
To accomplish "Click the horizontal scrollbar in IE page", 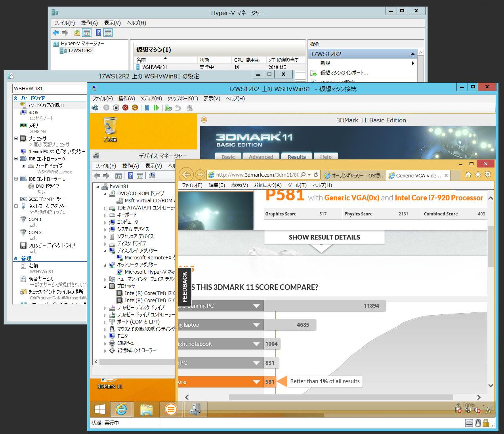I will pos(341,397).
